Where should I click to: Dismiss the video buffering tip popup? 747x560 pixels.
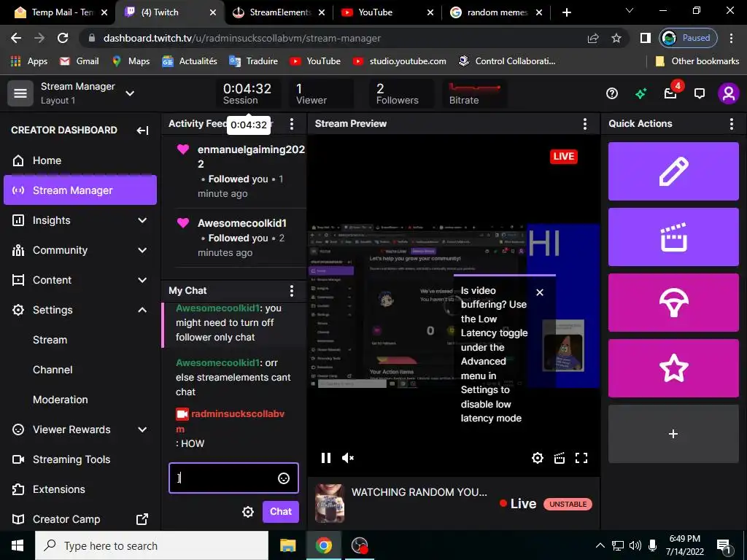[539, 292]
